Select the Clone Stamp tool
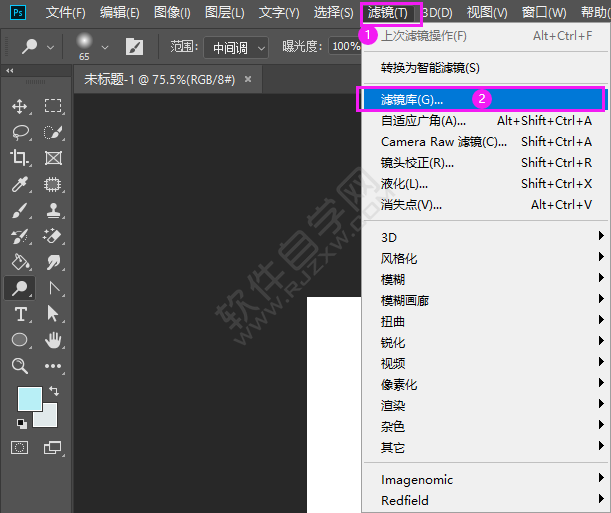Screen dimensions: 611x513 (x=53, y=210)
